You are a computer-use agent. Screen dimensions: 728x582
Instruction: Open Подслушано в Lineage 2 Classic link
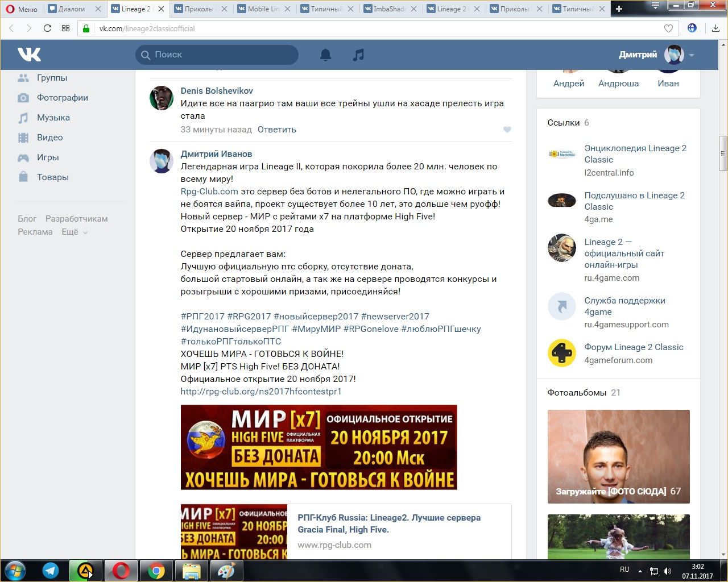635,201
